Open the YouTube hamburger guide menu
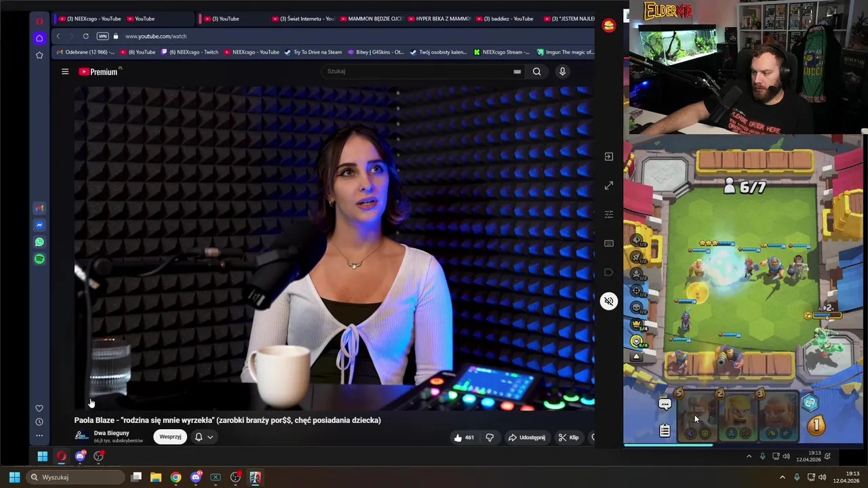 click(x=65, y=71)
